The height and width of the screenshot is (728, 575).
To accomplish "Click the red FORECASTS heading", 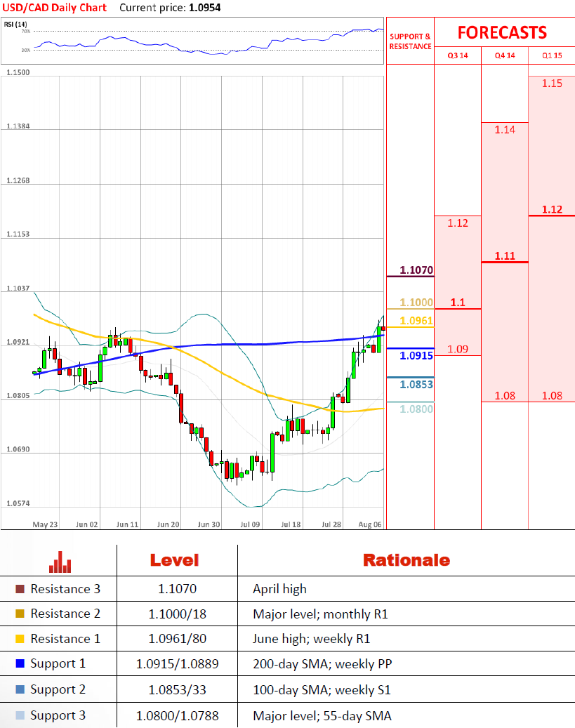I will click(x=502, y=32).
